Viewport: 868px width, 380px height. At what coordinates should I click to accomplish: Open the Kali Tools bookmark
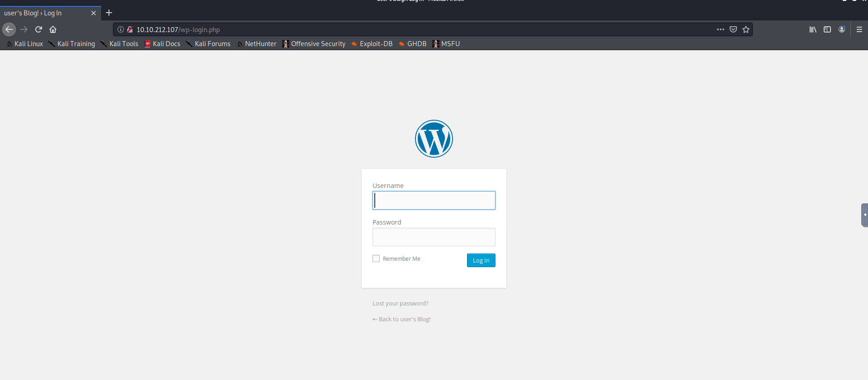[x=119, y=44]
